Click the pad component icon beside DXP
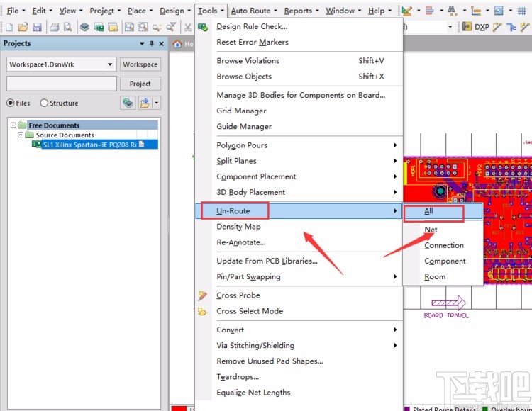This screenshot has height=411, width=532. tap(467, 27)
